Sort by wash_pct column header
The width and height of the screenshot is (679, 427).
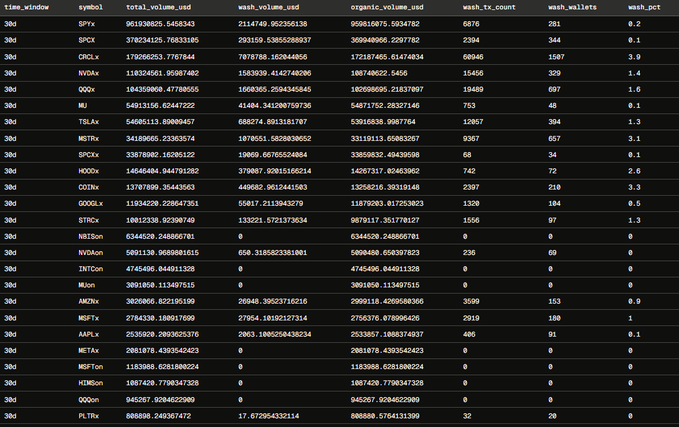[x=644, y=7]
